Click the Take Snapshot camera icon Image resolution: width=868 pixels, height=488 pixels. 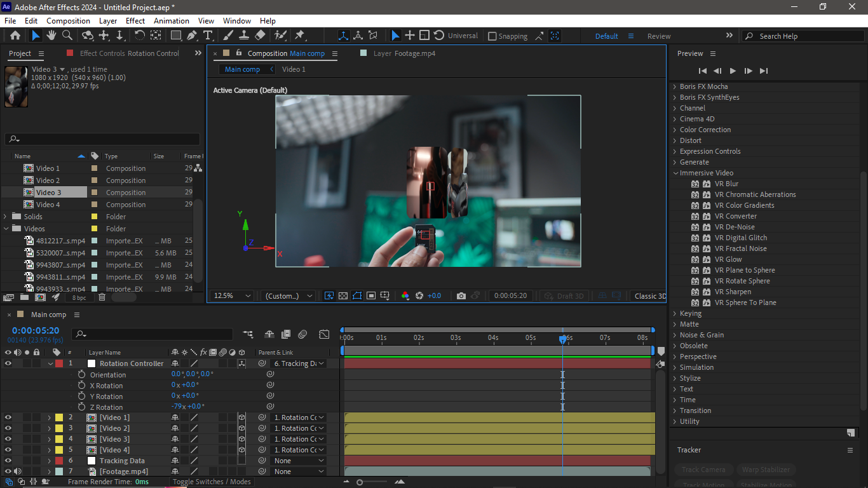tap(461, 296)
